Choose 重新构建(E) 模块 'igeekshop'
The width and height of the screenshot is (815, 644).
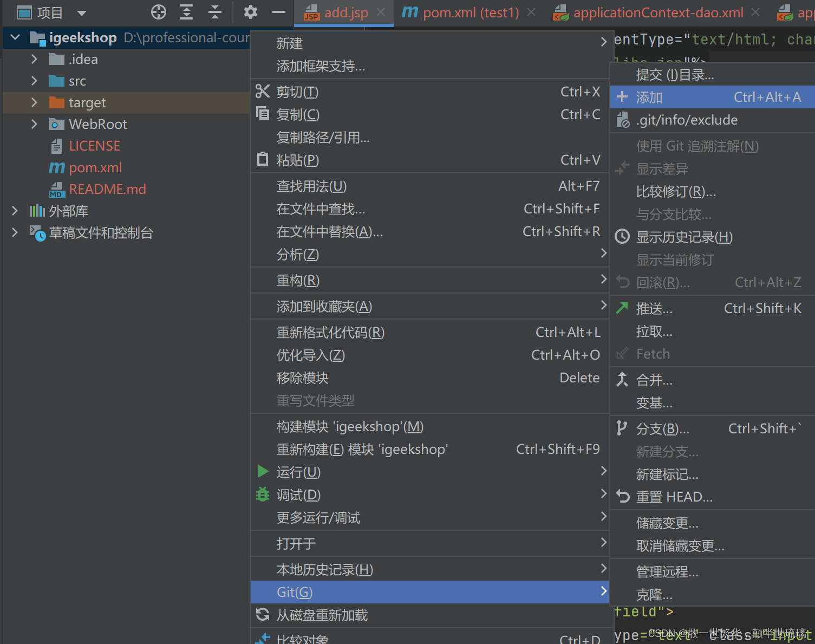click(x=430, y=449)
